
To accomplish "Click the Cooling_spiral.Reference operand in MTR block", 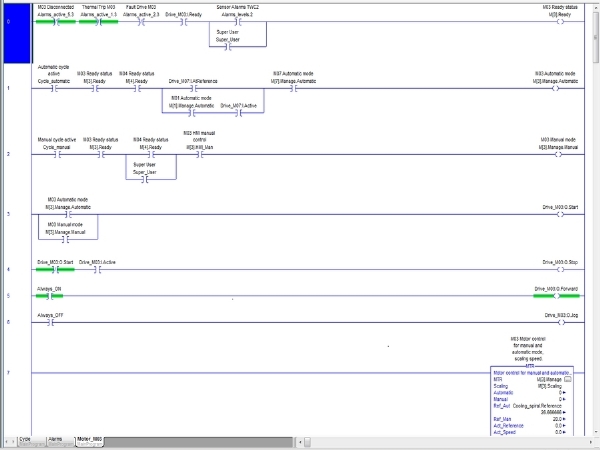I will [x=537, y=406].
